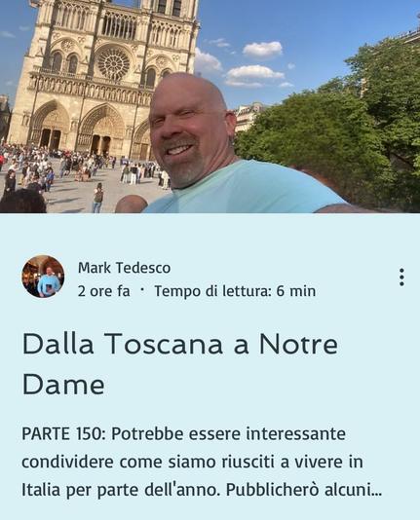The image size is (420, 520).
Task: Click the '2 ore fa' timestamp
Action: coord(104,291)
